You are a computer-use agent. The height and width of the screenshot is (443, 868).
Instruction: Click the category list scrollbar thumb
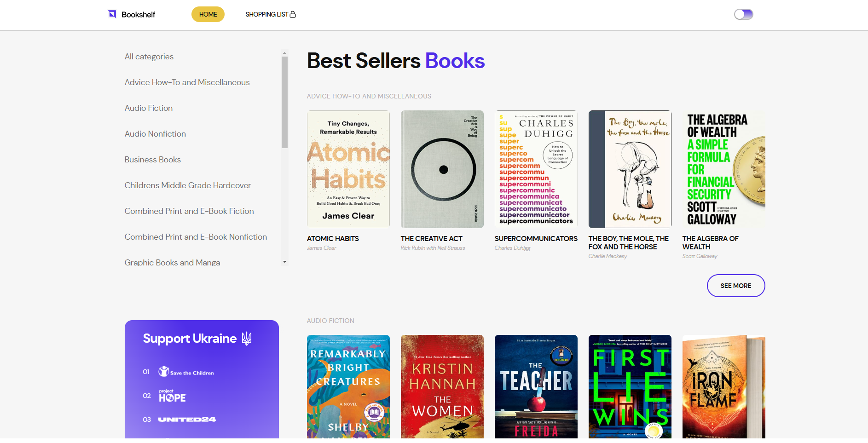point(284,102)
